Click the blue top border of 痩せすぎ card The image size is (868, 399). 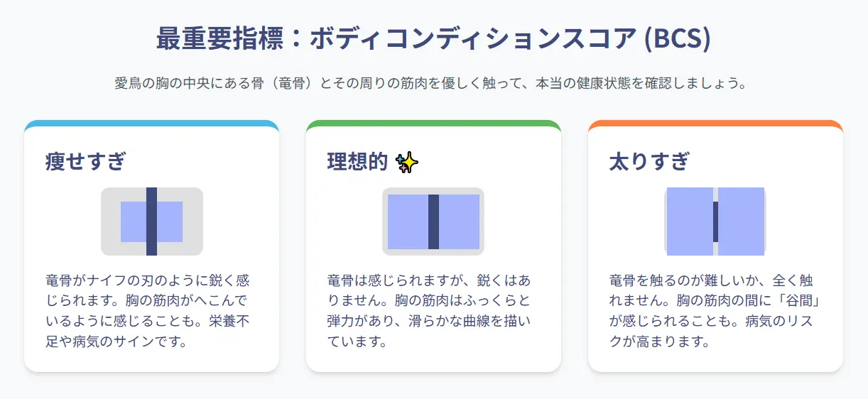coord(152,124)
